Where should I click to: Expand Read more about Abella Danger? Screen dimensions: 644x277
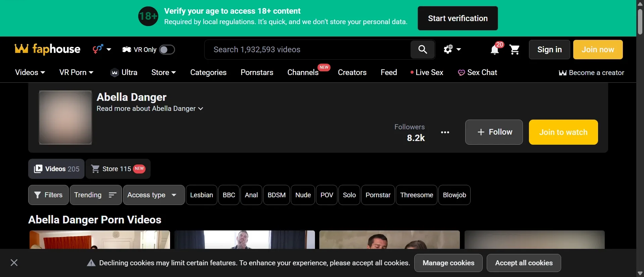pos(150,109)
